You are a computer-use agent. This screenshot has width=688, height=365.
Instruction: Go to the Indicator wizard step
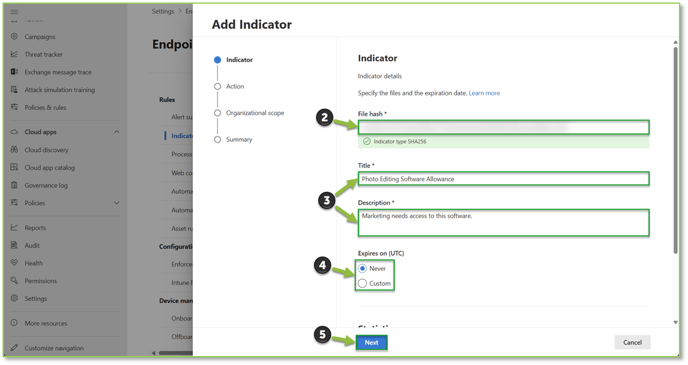click(x=239, y=60)
